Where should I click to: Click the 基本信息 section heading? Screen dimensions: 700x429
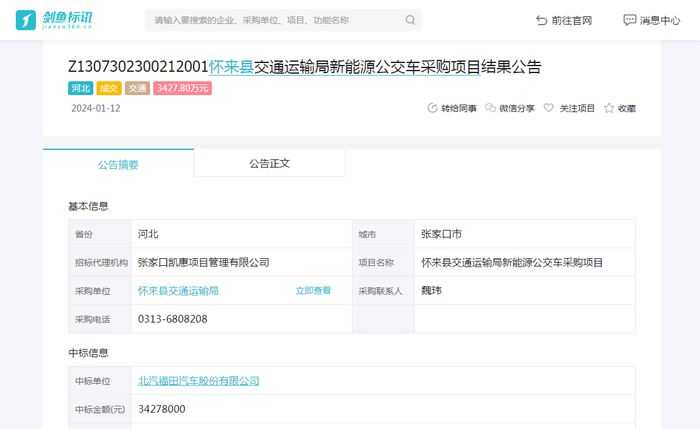88,206
